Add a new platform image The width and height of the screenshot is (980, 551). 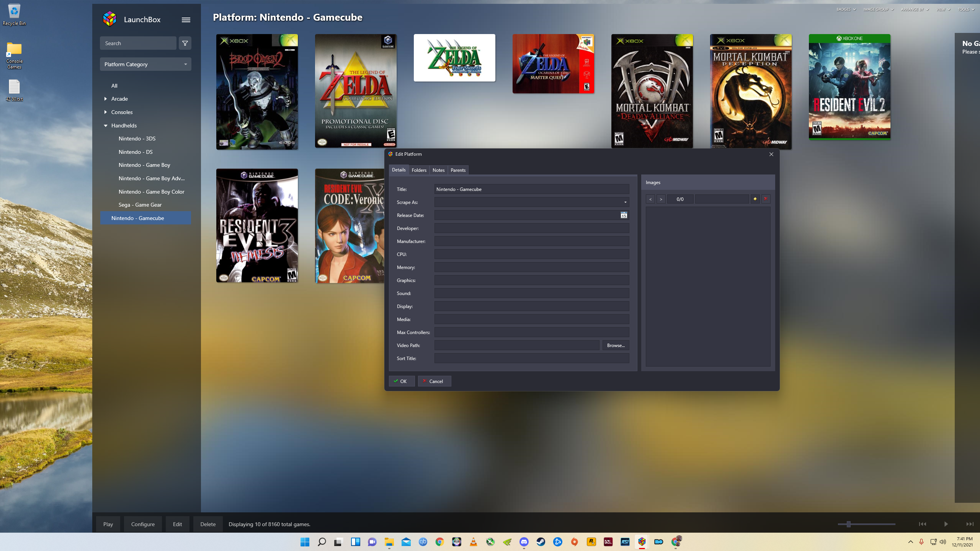pyautogui.click(x=755, y=199)
